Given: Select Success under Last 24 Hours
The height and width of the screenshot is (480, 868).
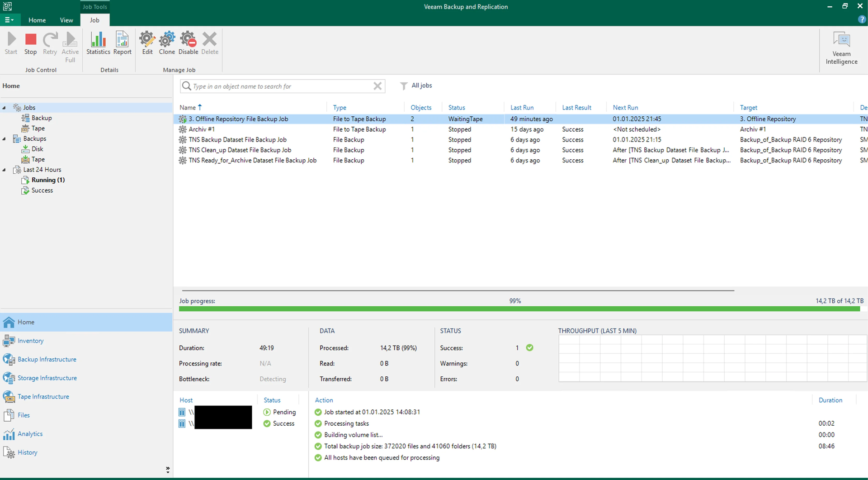Looking at the screenshot, I should tap(42, 190).
